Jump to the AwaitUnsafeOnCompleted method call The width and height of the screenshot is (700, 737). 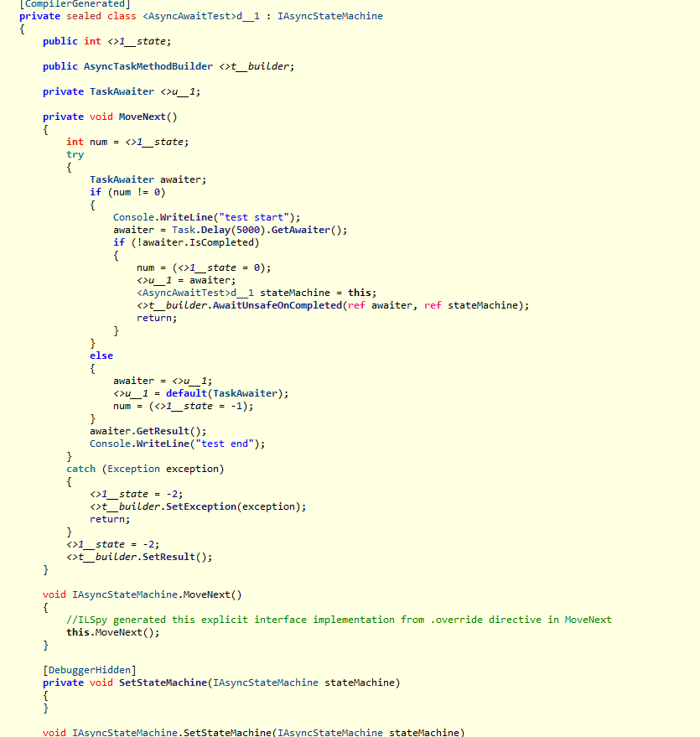[273, 305]
